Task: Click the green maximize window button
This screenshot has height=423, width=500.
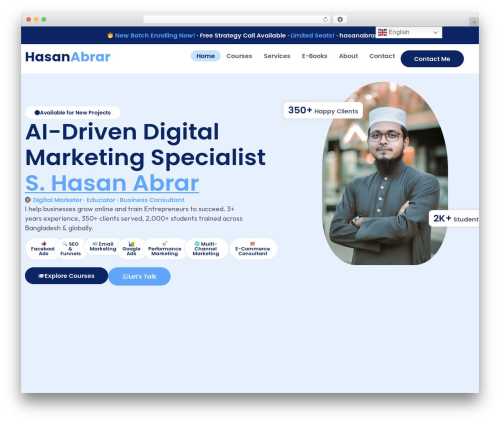Action: (44, 19)
